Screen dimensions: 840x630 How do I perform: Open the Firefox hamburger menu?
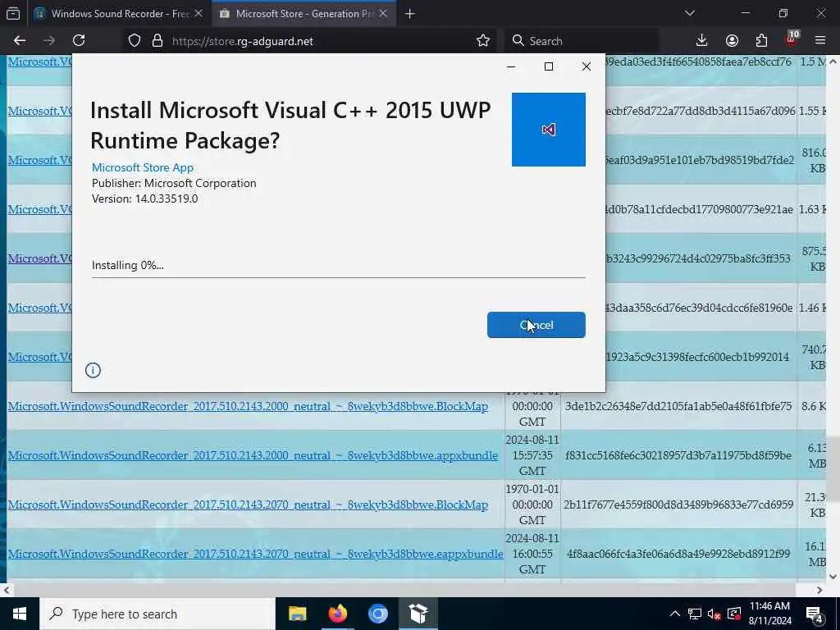[820, 41]
